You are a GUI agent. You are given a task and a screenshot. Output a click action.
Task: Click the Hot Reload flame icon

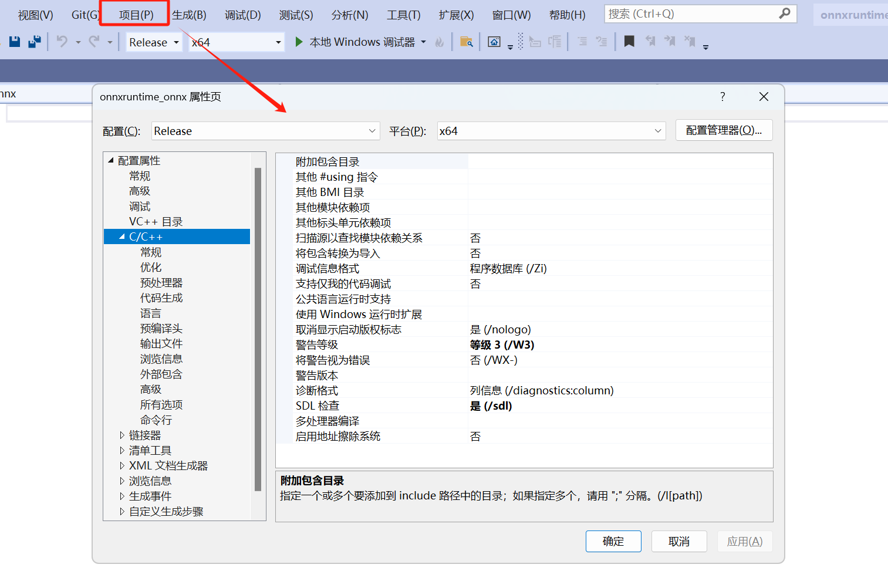tap(440, 42)
